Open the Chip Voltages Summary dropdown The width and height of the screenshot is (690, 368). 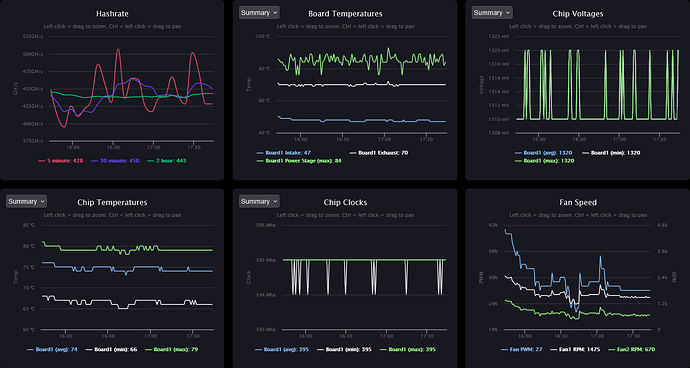tap(492, 13)
